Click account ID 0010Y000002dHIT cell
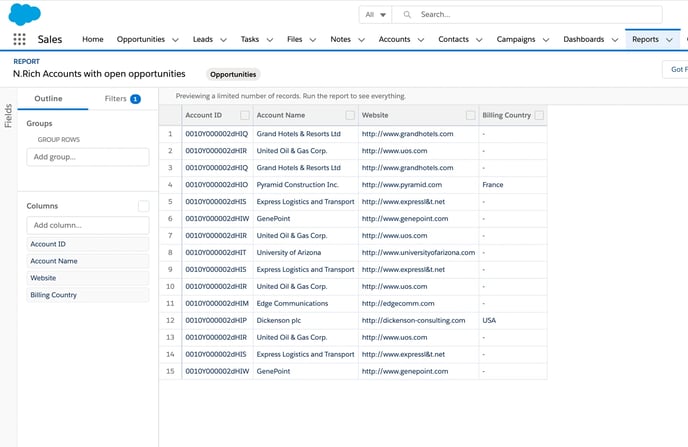This screenshot has width=688, height=447. [x=215, y=253]
